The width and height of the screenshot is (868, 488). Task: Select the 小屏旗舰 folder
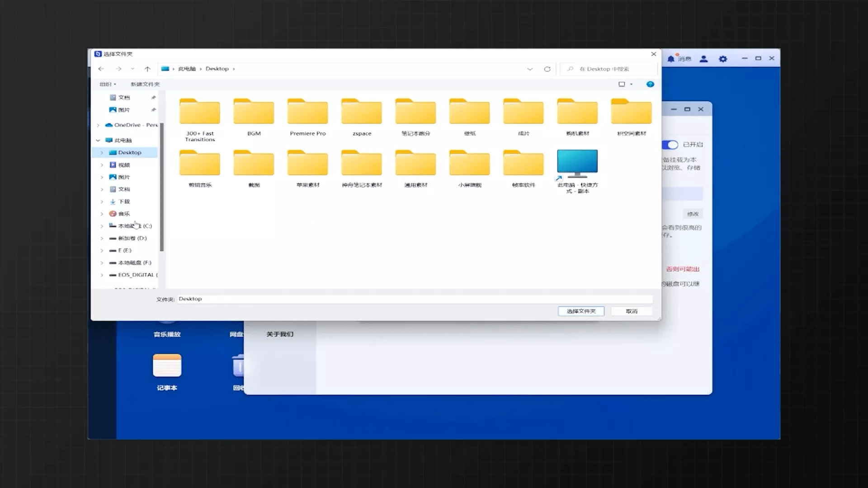pos(470,169)
